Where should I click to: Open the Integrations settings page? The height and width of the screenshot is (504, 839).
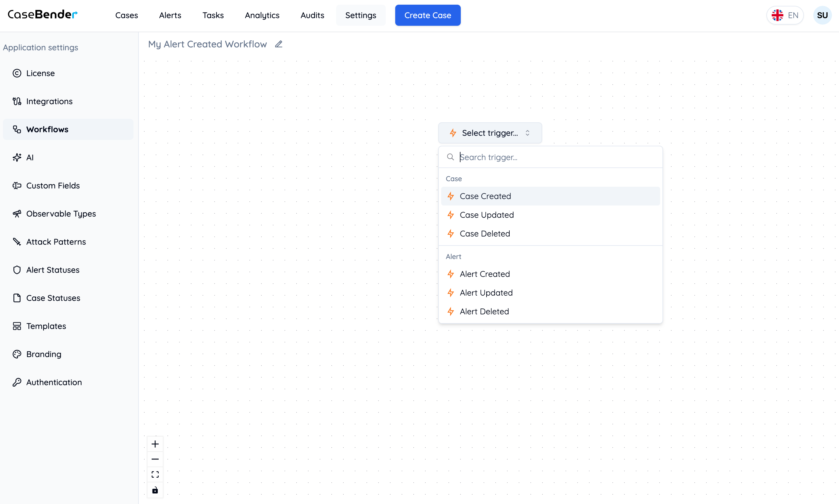[x=49, y=101]
